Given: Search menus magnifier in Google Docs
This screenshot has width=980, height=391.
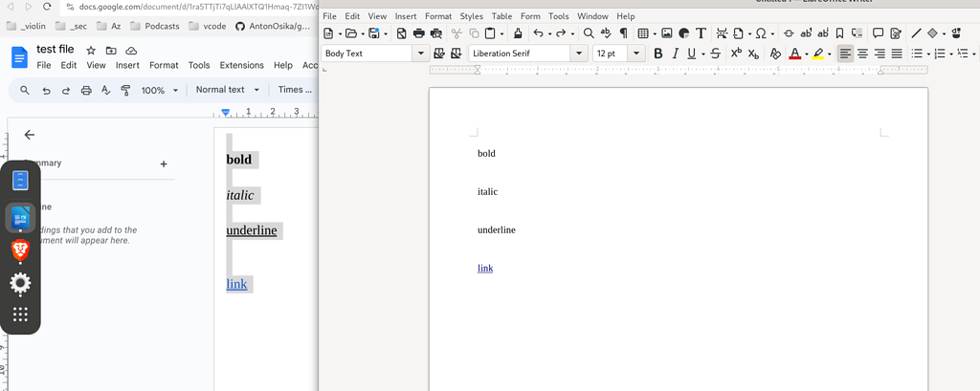Looking at the screenshot, I should [x=25, y=90].
